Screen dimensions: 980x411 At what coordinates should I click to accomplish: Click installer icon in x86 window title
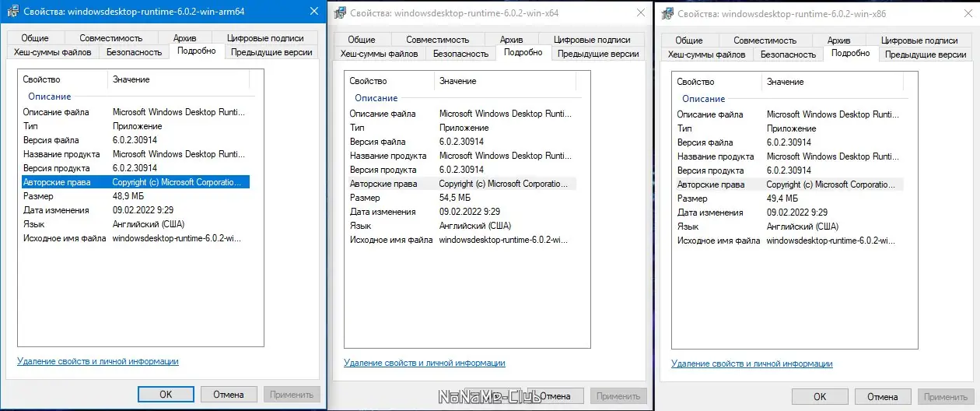click(x=667, y=14)
